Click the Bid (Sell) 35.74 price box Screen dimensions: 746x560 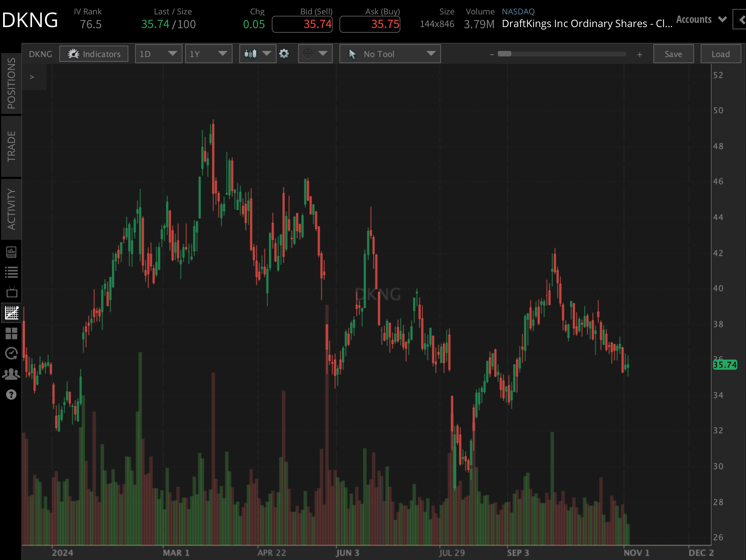pos(302,24)
